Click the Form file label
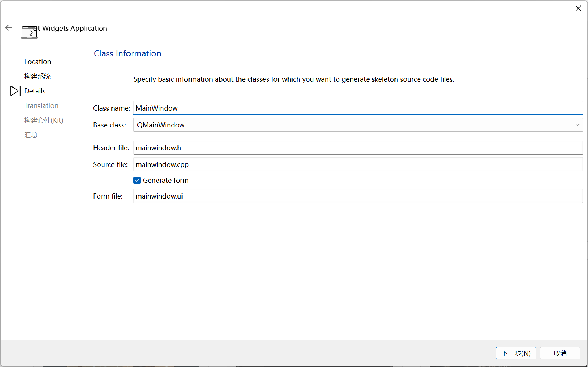Screen dimensions: 588x367 (108, 196)
